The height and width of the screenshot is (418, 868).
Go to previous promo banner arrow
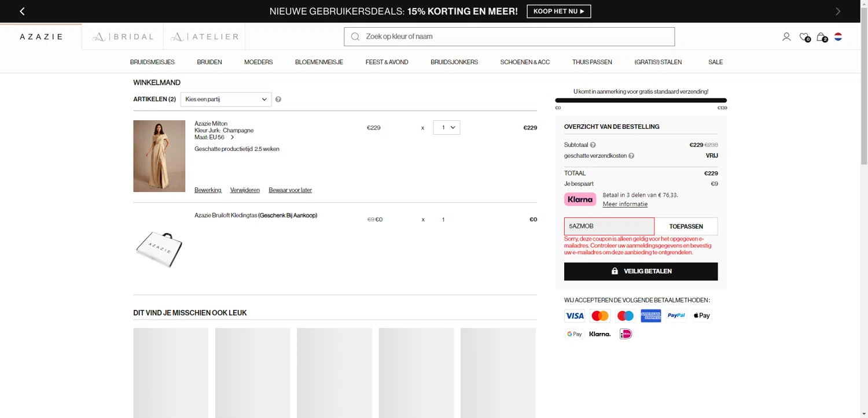[22, 12]
